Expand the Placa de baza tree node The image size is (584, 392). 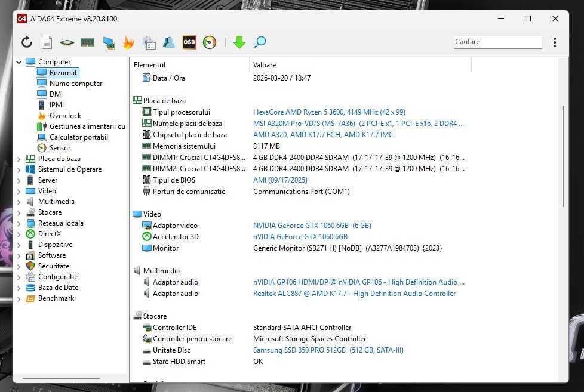tap(19, 159)
